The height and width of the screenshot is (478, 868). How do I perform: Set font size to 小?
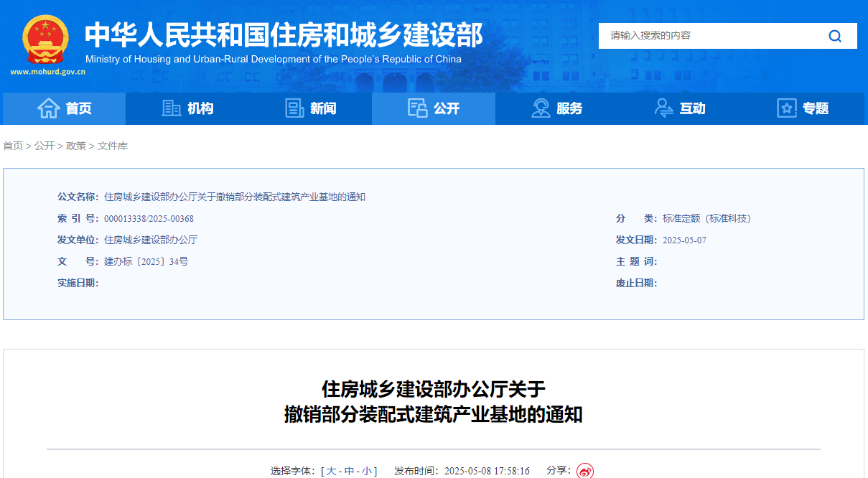[367, 472]
